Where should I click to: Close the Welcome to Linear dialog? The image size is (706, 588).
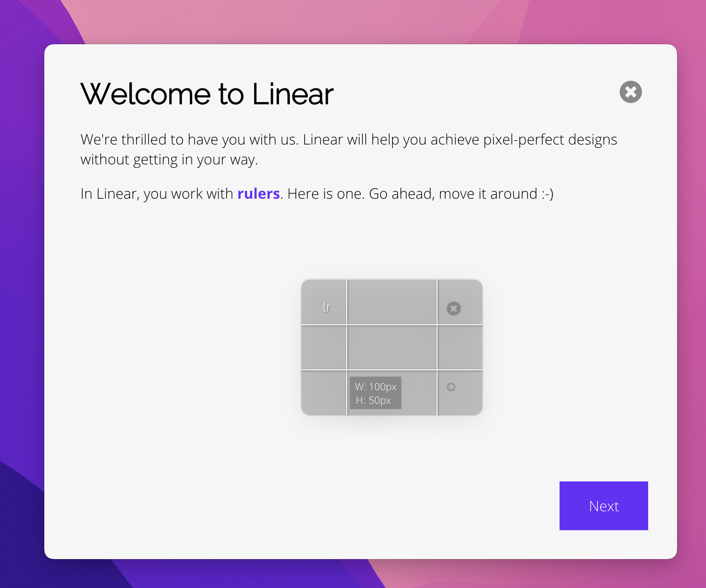pos(631,92)
